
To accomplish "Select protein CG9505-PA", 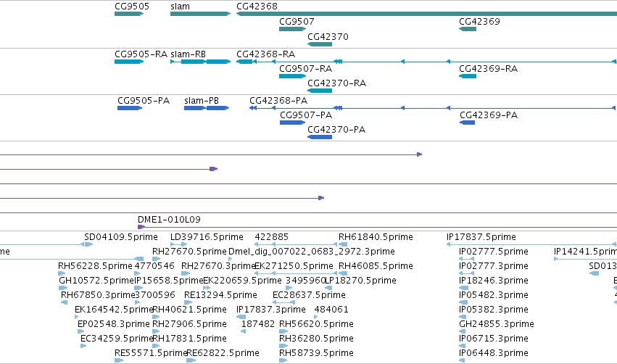I will pyautogui.click(x=144, y=101).
